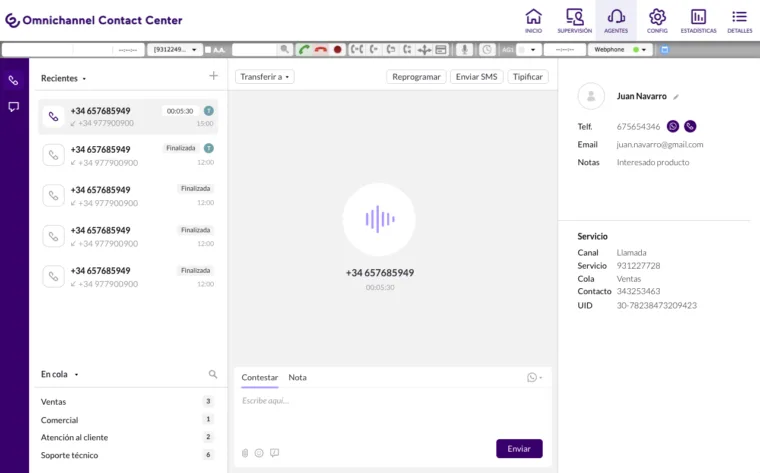Click Juan Navarro avatar

pos(591,96)
